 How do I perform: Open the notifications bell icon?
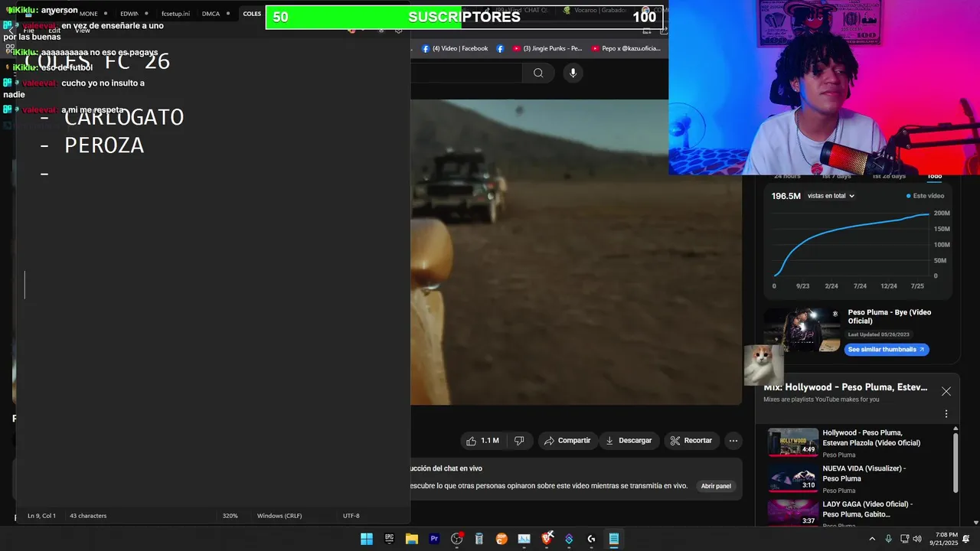tap(966, 539)
